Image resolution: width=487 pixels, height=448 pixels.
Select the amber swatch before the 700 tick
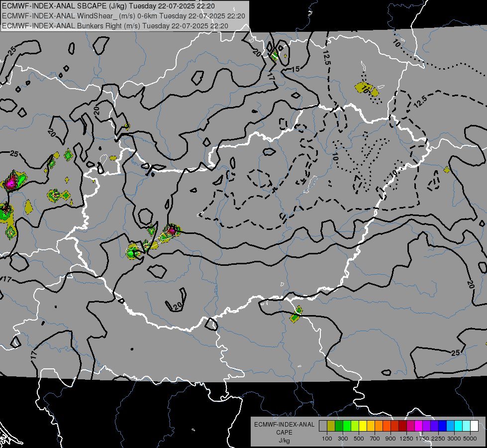tap(371, 426)
